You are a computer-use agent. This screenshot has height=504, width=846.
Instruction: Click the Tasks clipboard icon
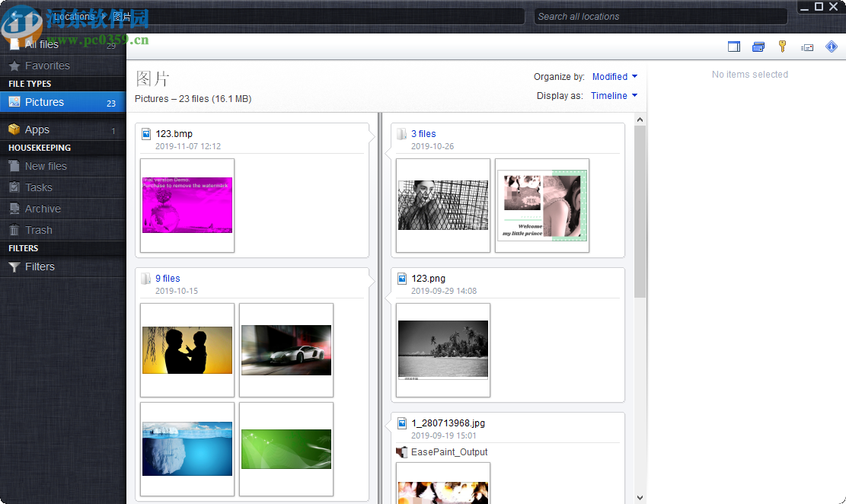coord(14,187)
